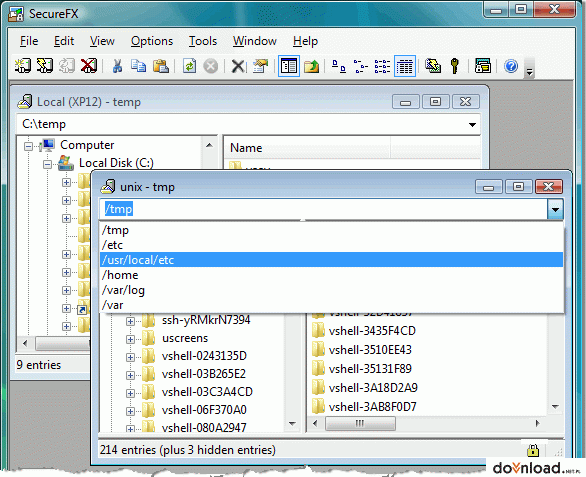Expand the vshell-03C3A4CD folder node

[130, 393]
